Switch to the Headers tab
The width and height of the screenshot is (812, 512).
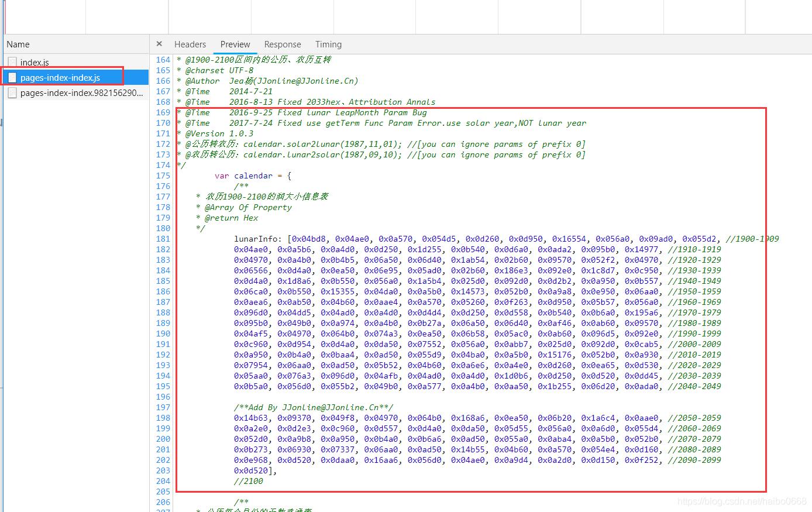tap(190, 44)
